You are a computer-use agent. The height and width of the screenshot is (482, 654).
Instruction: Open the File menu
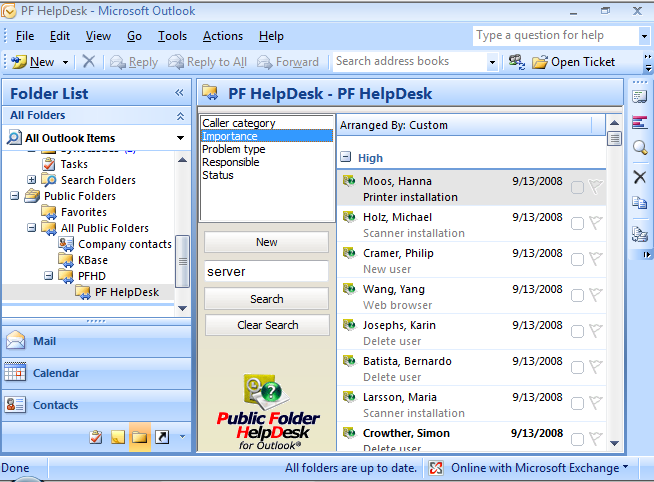point(25,36)
